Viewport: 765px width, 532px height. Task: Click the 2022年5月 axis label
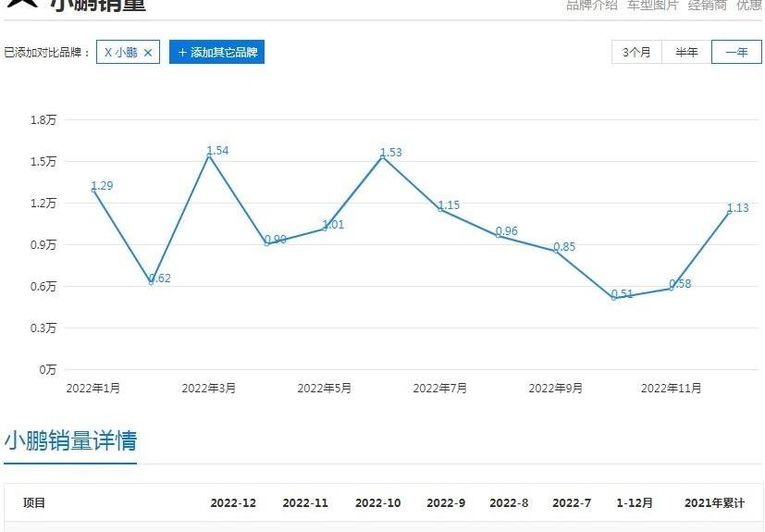pos(325,388)
